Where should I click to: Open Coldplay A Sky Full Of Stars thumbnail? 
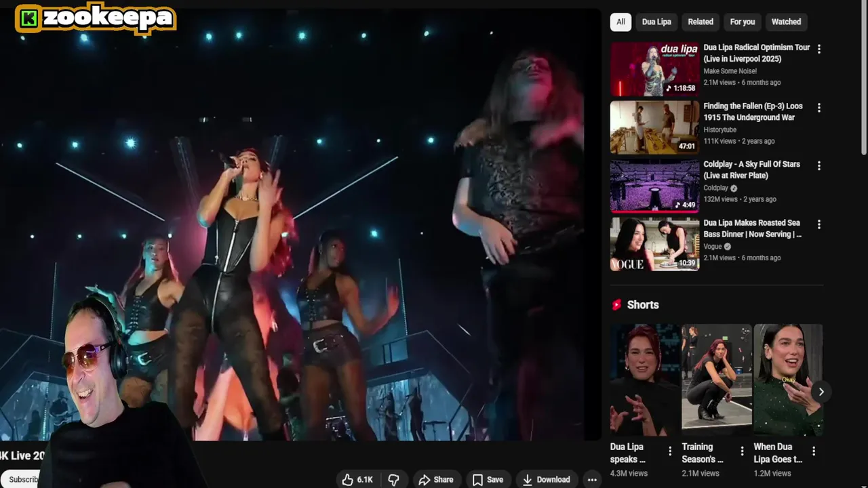click(654, 186)
